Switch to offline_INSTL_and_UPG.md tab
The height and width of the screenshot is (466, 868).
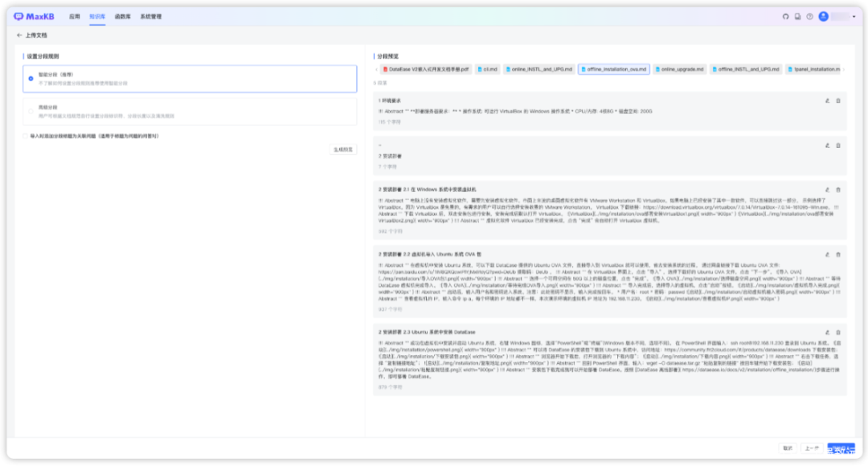pos(746,69)
